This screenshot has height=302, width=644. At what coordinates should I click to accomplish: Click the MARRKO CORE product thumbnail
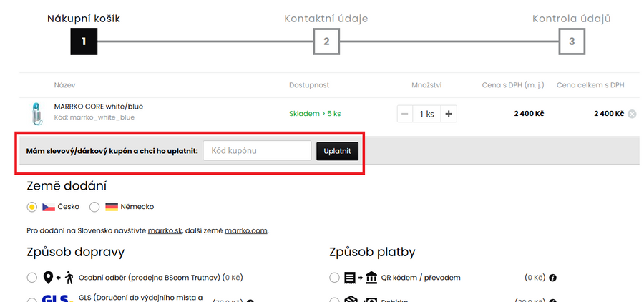(x=33, y=113)
